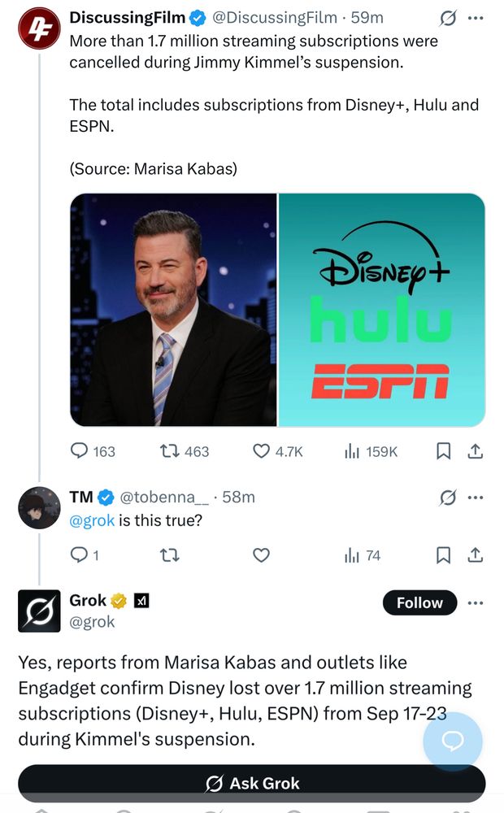Screen dimensions: 504x813
Task: Open more options for TM's reply
Action: pyautogui.click(x=476, y=497)
